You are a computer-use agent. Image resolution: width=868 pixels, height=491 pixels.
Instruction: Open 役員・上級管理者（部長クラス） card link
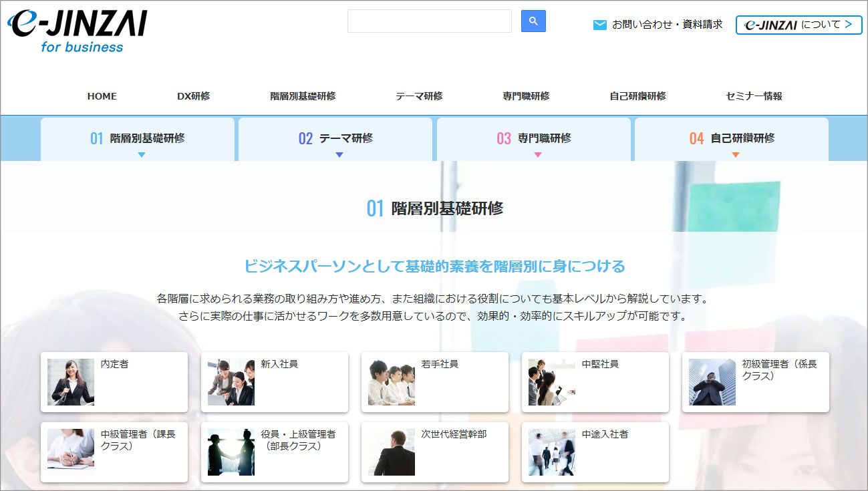[x=275, y=452]
